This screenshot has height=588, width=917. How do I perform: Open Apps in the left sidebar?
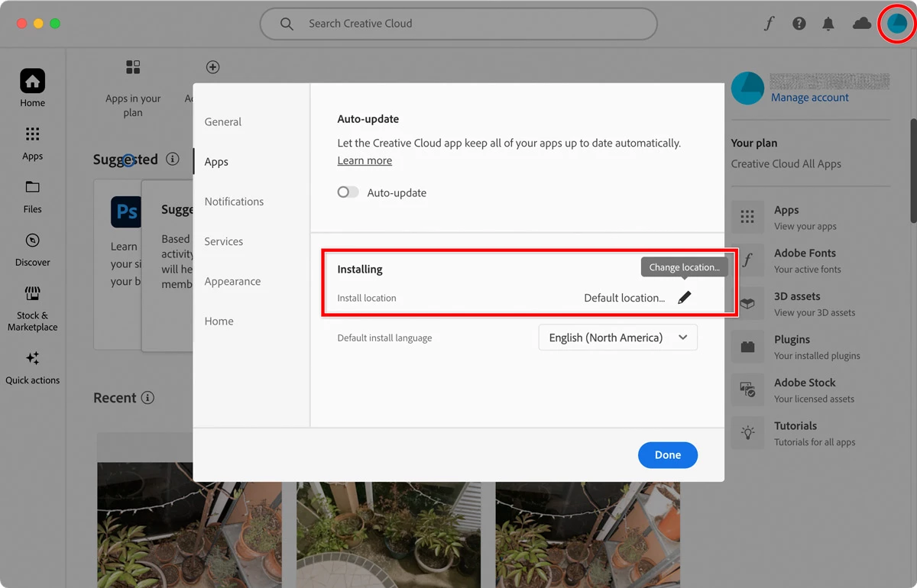[32, 143]
